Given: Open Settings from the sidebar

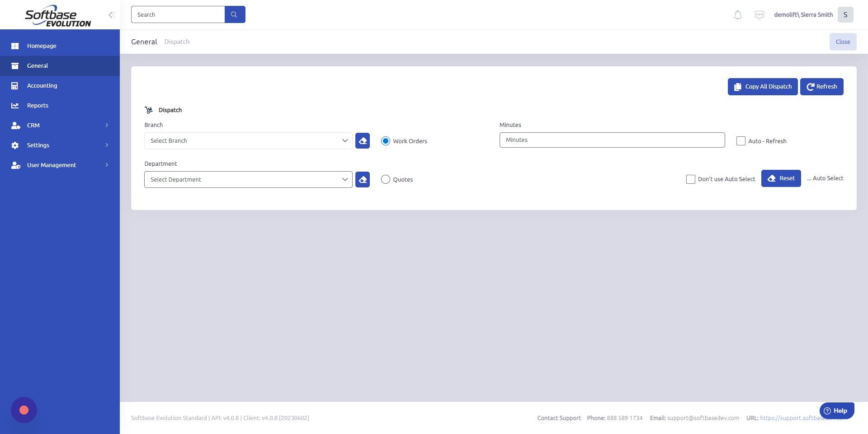Looking at the screenshot, I should [38, 145].
